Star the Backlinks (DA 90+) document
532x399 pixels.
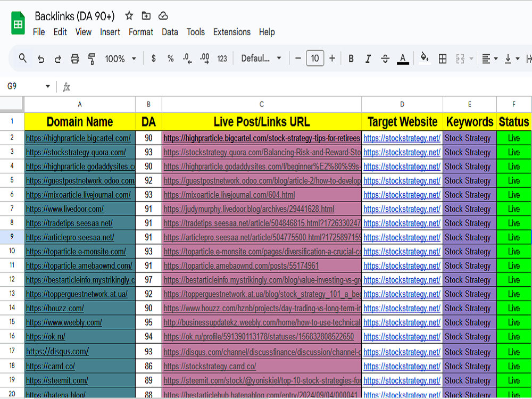point(129,15)
